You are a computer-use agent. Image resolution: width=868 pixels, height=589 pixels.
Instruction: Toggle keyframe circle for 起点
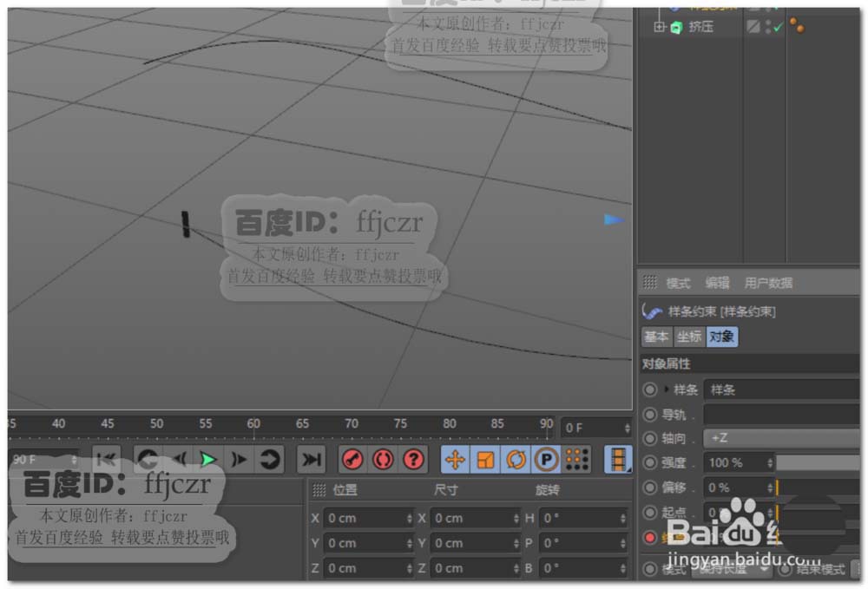[x=650, y=512]
